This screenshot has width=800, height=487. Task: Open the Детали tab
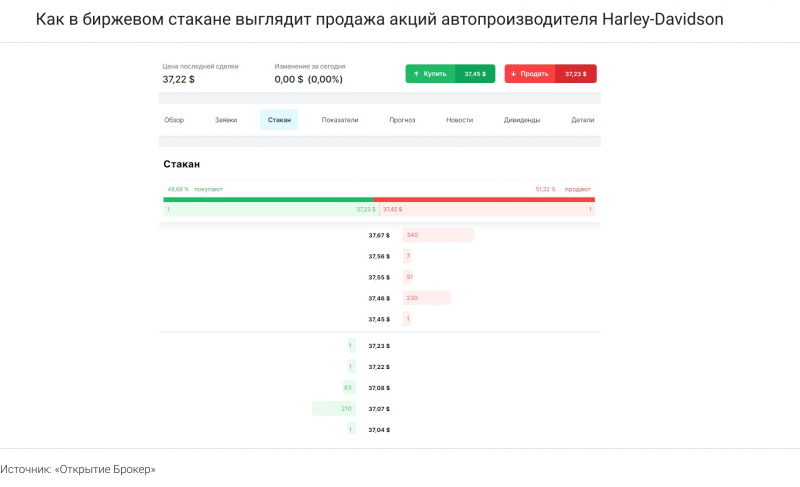tap(582, 120)
